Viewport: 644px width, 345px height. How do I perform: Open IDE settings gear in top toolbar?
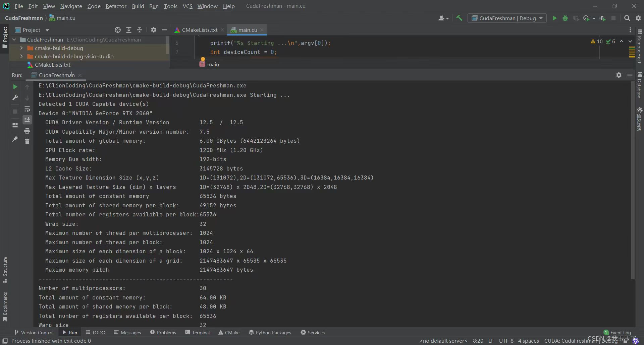tap(638, 18)
